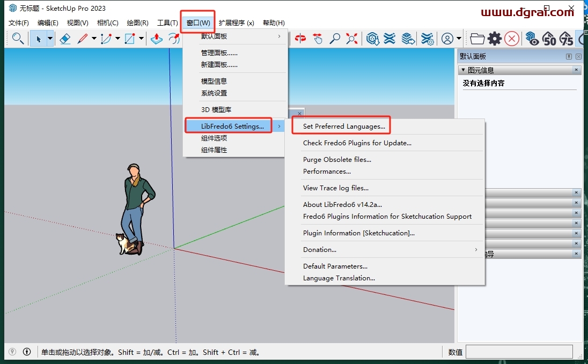Open the 绘图(R) menu

pos(138,23)
